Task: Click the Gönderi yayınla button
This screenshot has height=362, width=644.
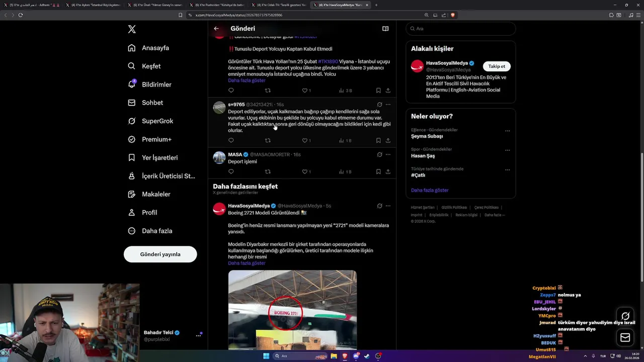Action: 160,254
